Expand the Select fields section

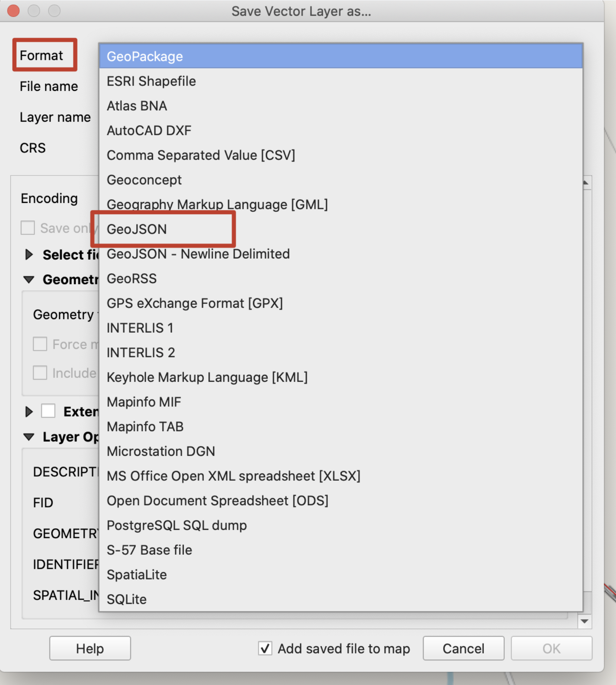pyautogui.click(x=29, y=255)
